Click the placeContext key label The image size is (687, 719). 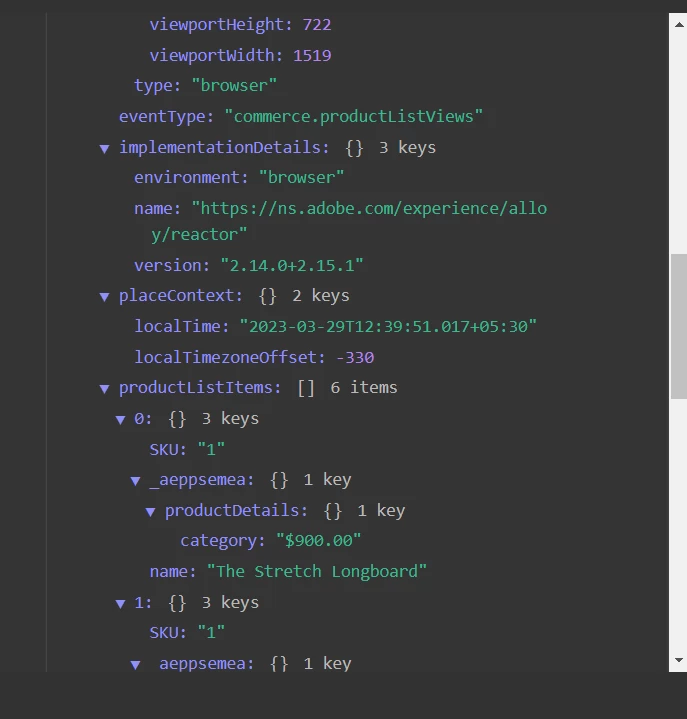point(181,296)
